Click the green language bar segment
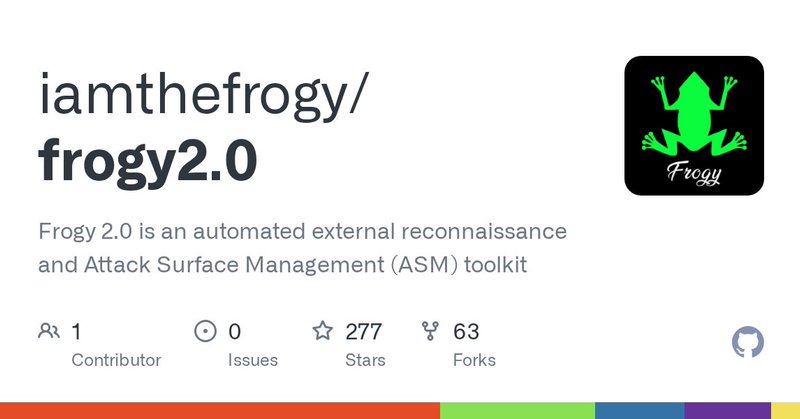The image size is (800, 419). click(x=517, y=411)
